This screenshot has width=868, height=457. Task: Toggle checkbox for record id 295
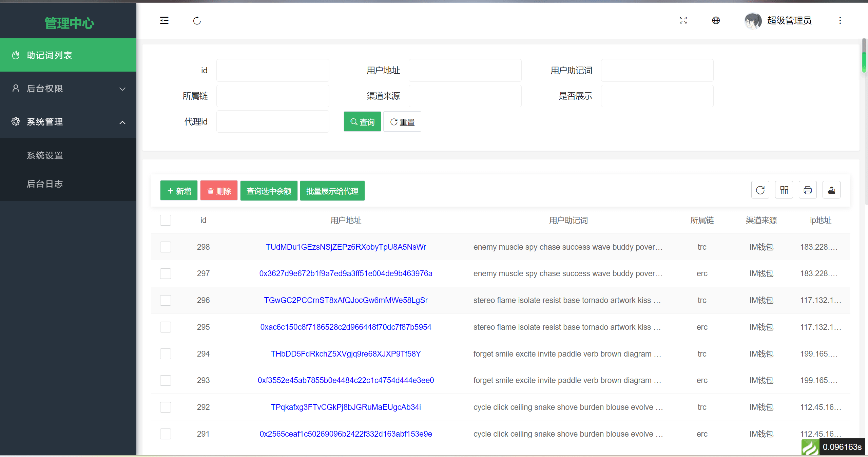click(x=165, y=327)
